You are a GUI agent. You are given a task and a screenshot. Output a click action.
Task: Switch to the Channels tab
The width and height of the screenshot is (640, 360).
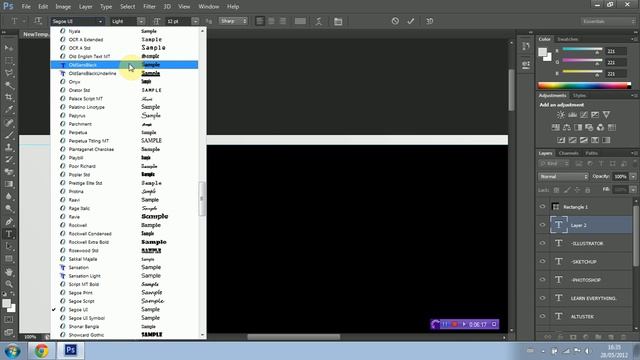tap(569, 153)
